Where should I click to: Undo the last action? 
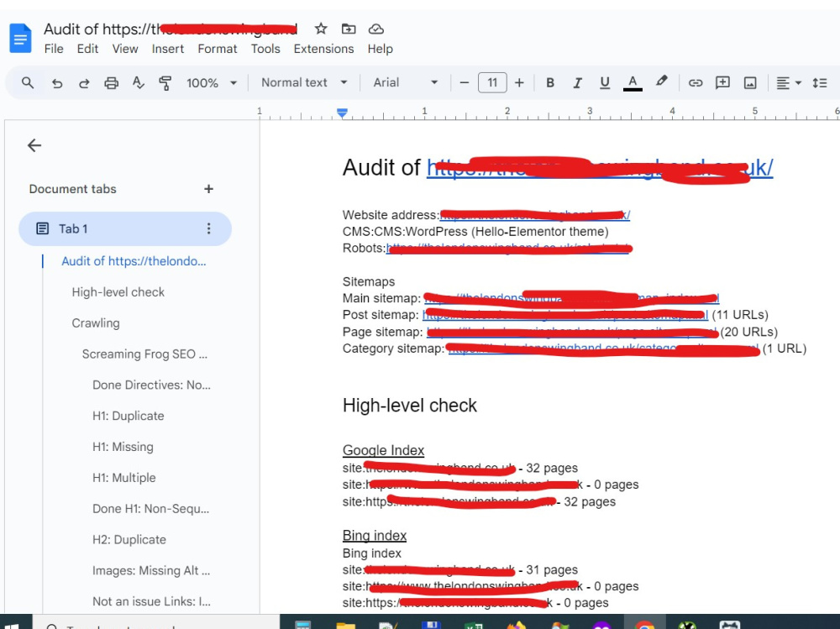coord(57,83)
